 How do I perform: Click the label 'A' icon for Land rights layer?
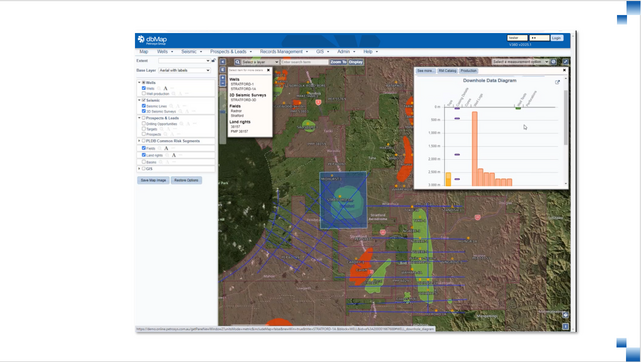[174, 155]
